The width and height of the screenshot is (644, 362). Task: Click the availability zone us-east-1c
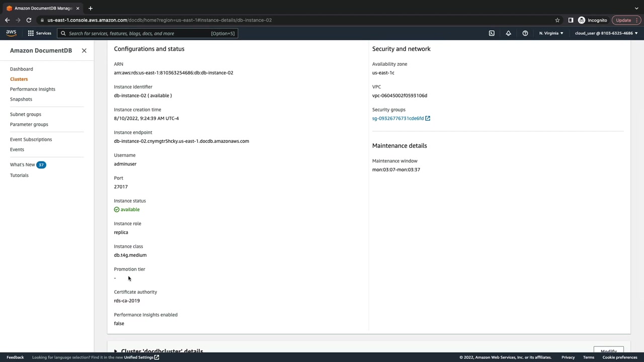point(383,72)
